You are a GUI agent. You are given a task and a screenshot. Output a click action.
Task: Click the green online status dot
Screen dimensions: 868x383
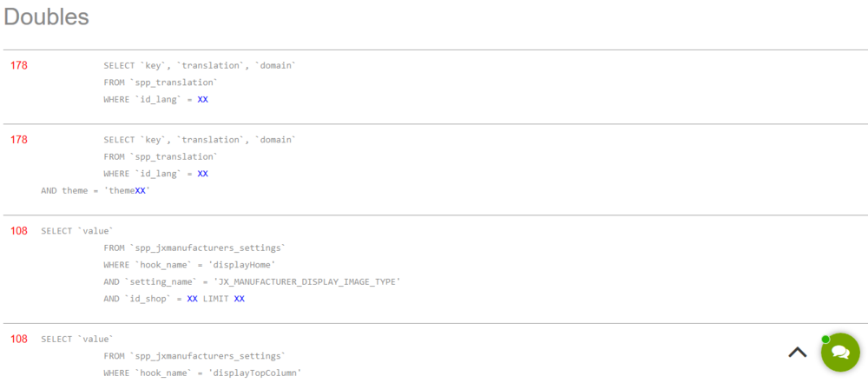825,340
